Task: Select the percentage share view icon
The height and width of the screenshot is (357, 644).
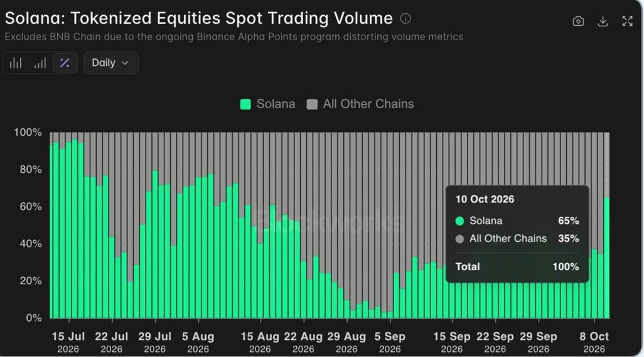Action: (x=65, y=63)
